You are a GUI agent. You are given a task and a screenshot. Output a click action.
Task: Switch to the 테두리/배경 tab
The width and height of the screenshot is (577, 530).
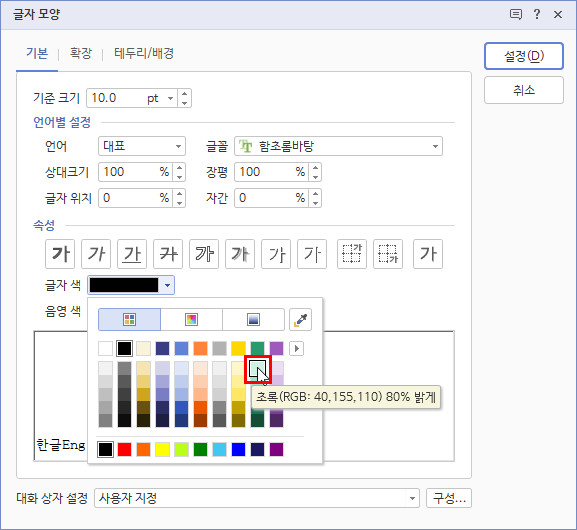(144, 53)
